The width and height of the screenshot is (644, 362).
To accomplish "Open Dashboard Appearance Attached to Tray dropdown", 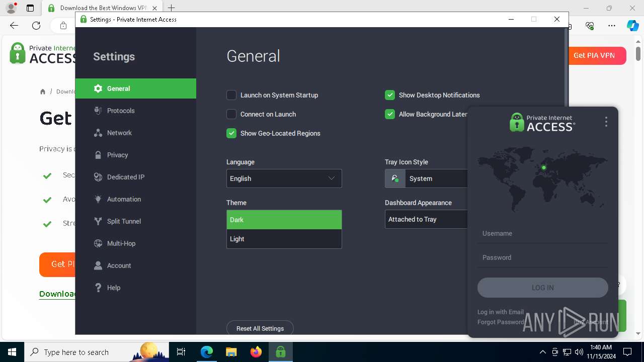I will (427, 219).
